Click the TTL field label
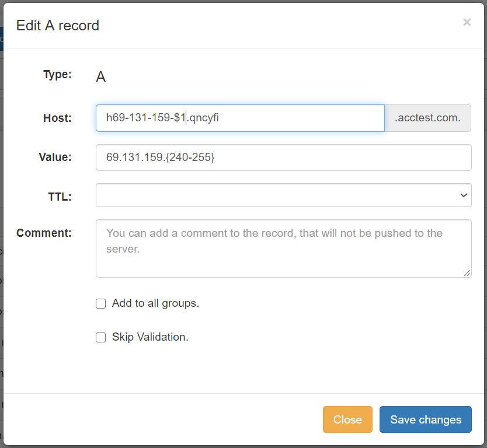487x448 pixels. (60, 197)
